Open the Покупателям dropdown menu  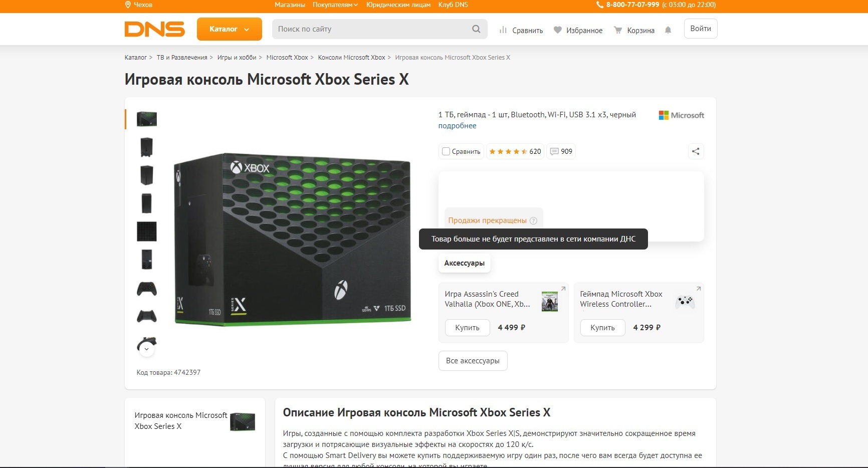coord(335,5)
